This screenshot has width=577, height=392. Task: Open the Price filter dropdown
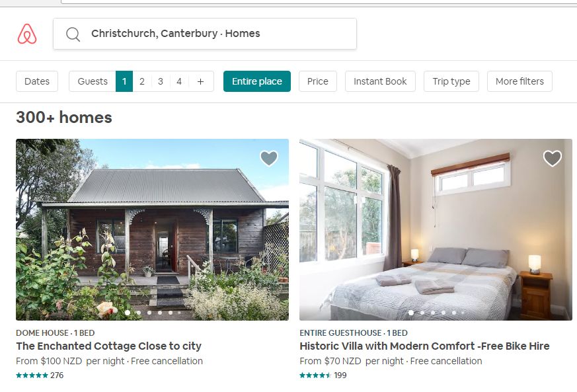tap(317, 81)
